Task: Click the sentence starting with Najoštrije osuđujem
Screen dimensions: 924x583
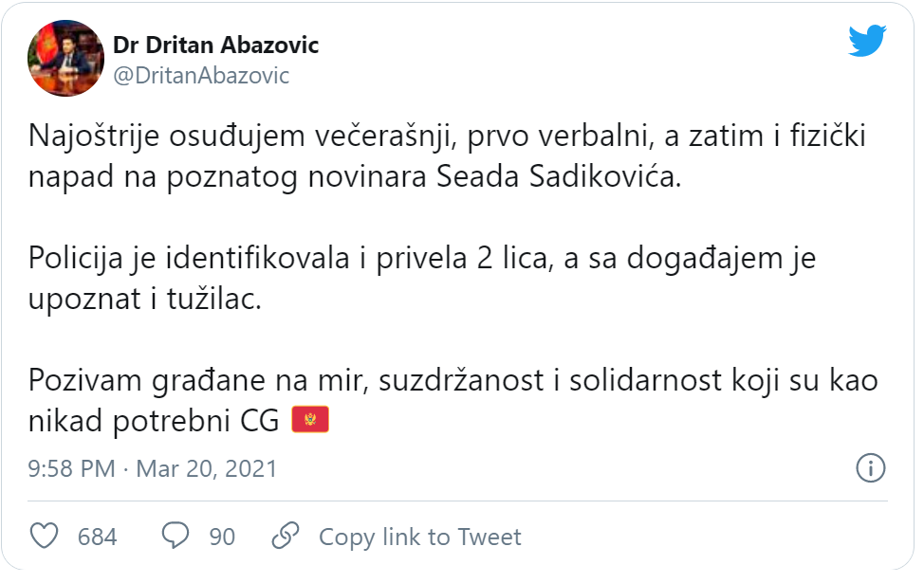Action: 446,136
